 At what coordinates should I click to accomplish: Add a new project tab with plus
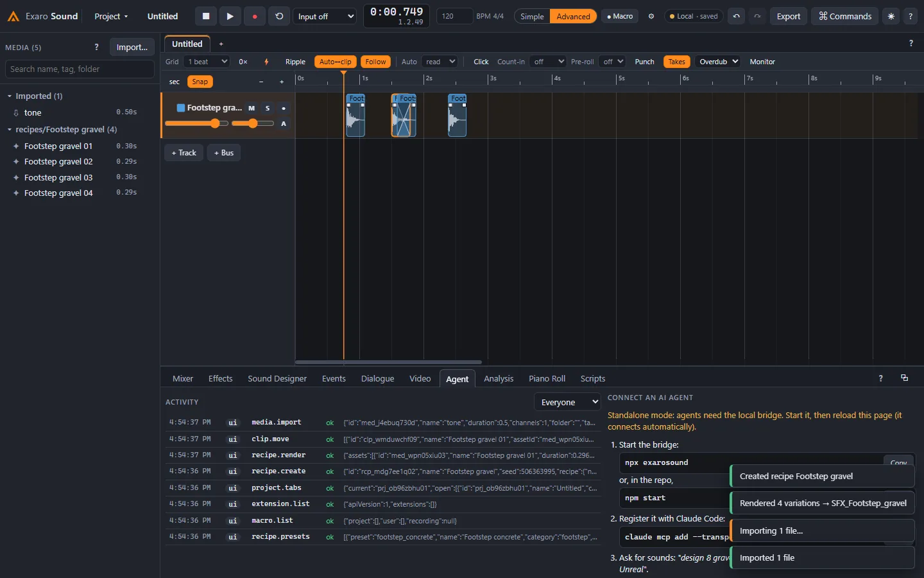pyautogui.click(x=221, y=44)
